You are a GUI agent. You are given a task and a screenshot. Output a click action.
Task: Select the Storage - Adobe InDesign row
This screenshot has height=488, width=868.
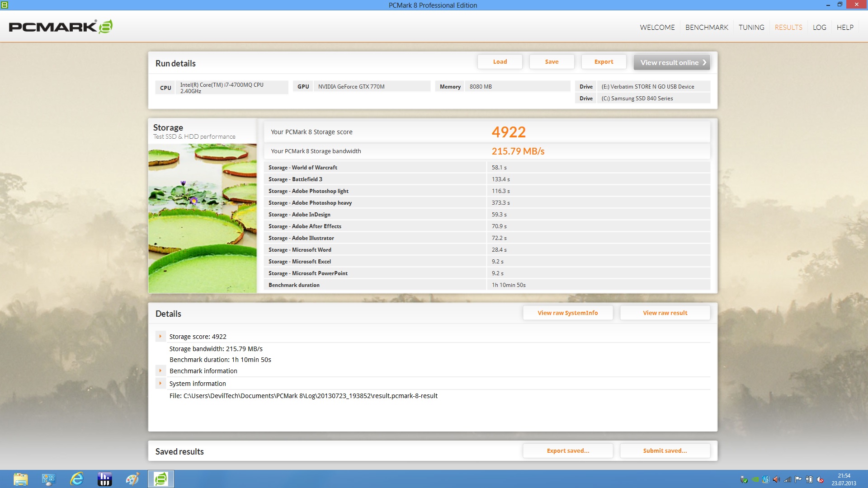coord(487,215)
